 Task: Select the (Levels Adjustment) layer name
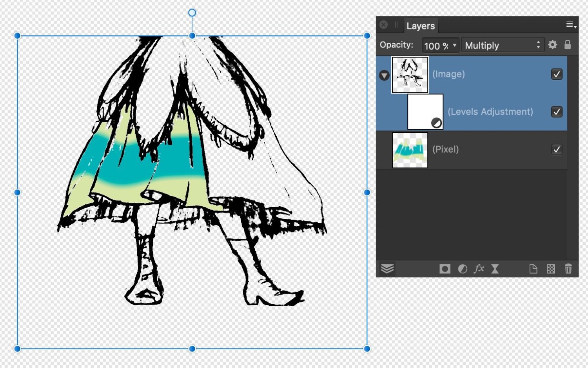(490, 112)
